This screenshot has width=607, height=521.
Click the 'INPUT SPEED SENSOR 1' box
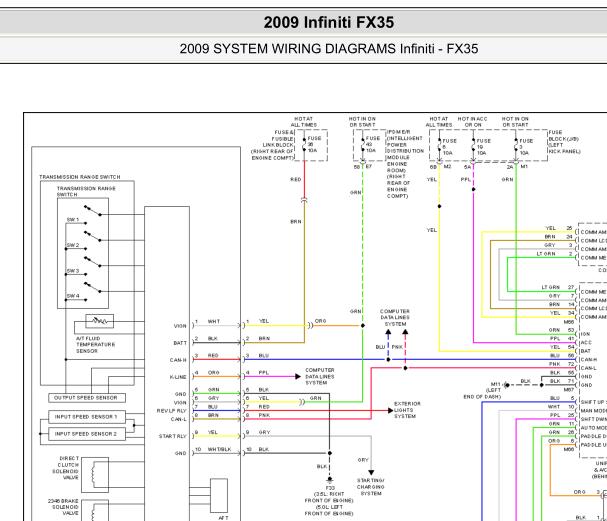click(87, 417)
